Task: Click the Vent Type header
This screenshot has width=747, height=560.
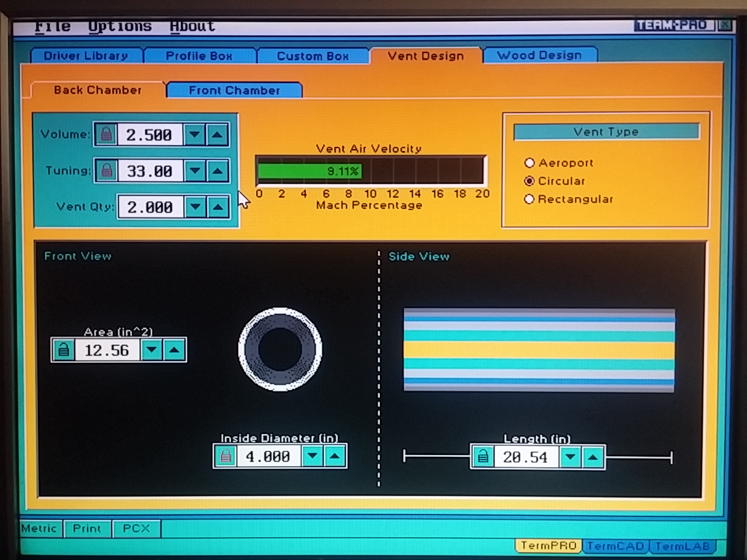Action: (x=606, y=132)
